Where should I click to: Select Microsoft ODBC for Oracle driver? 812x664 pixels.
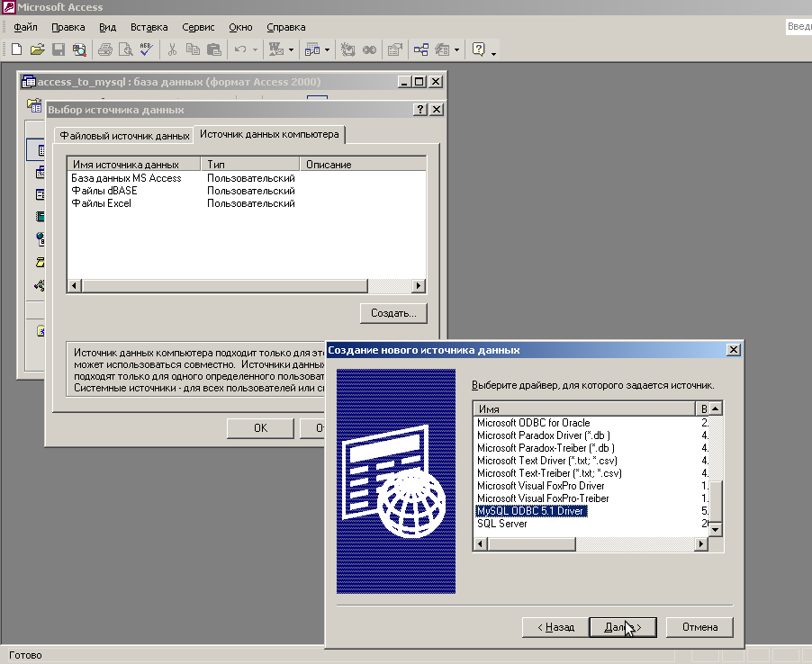(534, 423)
